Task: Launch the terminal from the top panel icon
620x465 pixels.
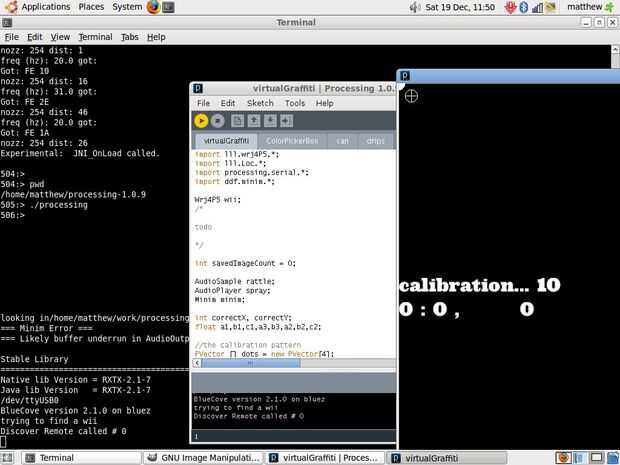Action: click(x=168, y=7)
